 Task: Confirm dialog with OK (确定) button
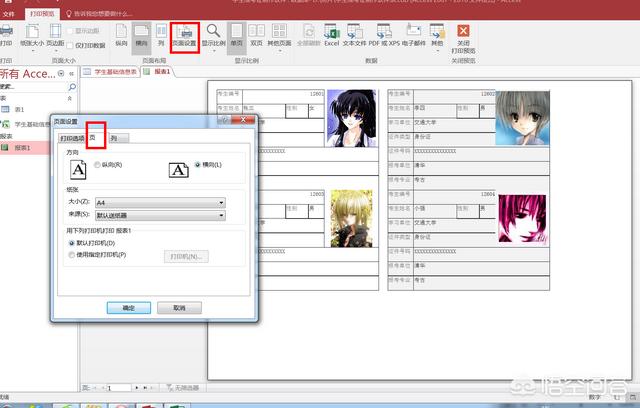[x=129, y=308]
